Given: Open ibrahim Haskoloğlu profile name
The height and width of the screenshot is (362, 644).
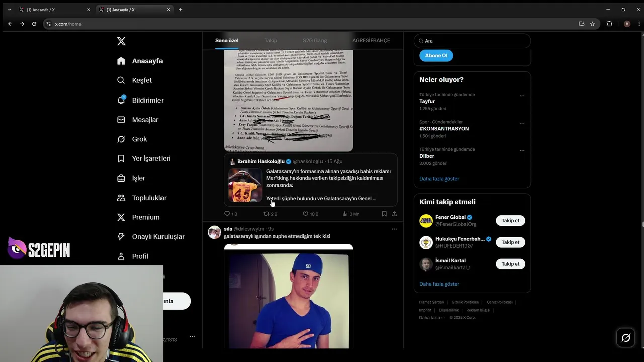Looking at the screenshot, I should point(261,161).
